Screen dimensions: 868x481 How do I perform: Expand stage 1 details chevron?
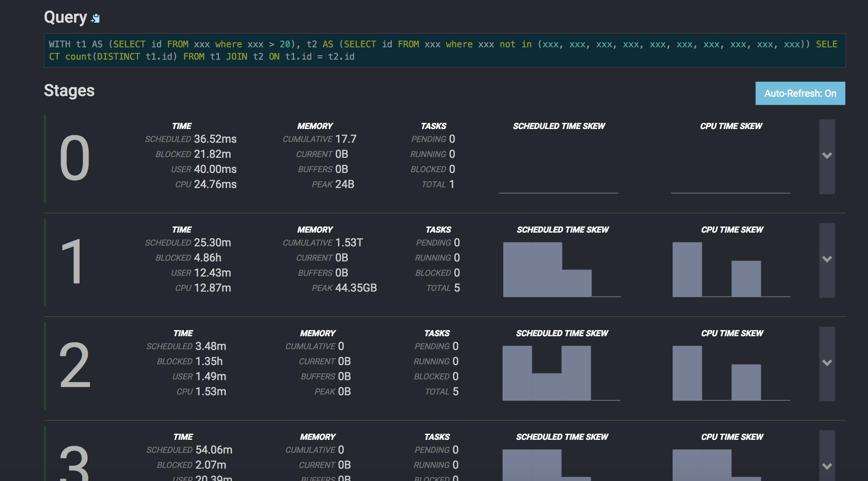827,260
